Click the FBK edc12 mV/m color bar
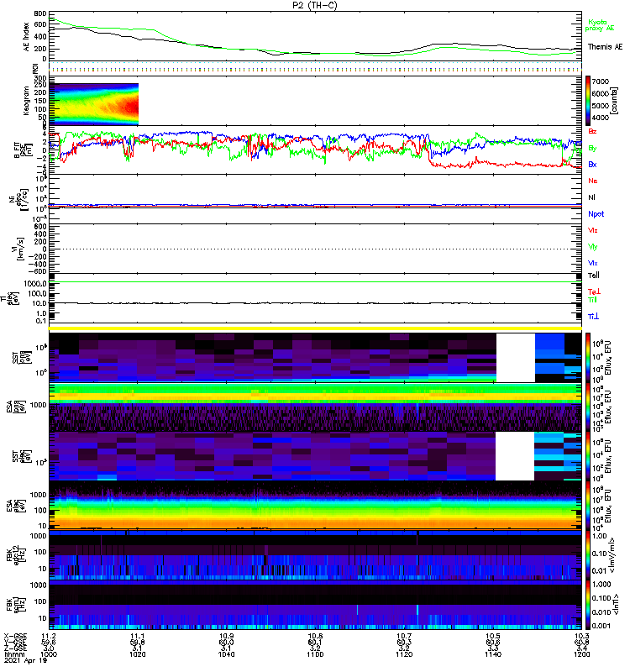This screenshot has height=672, width=630. click(587, 555)
